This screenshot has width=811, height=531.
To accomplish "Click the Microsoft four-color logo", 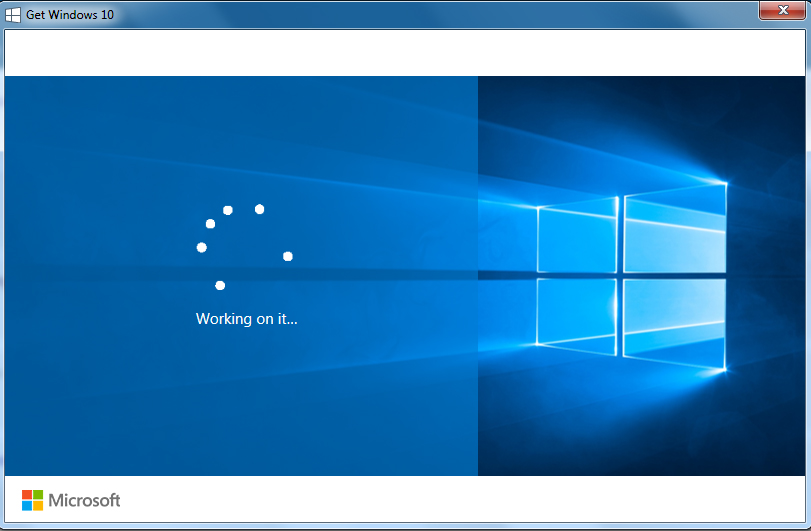I will pos(33,500).
